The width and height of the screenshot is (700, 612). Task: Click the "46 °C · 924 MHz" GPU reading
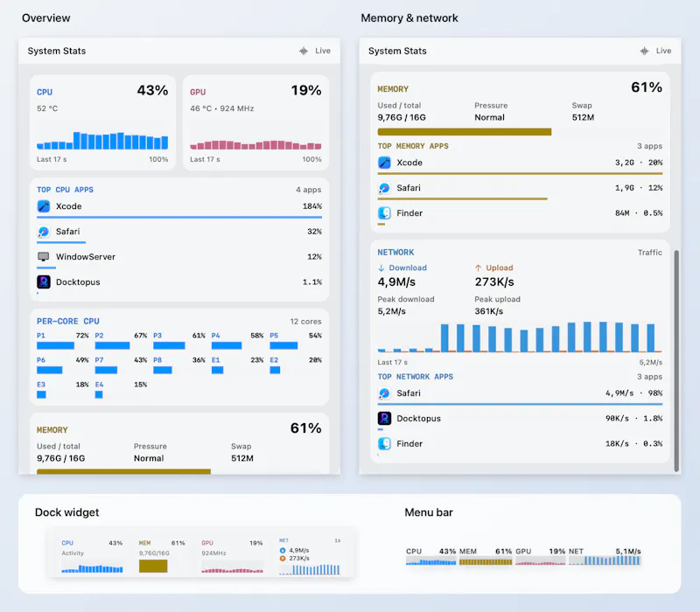coord(222,108)
